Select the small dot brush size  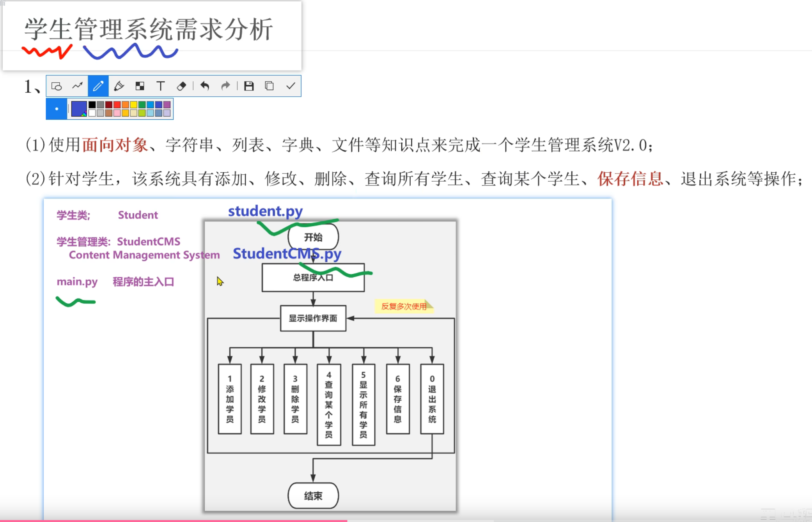(57, 109)
